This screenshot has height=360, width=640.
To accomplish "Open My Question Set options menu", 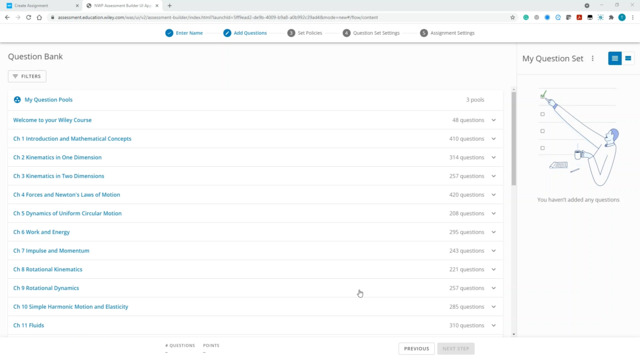I will [x=593, y=58].
